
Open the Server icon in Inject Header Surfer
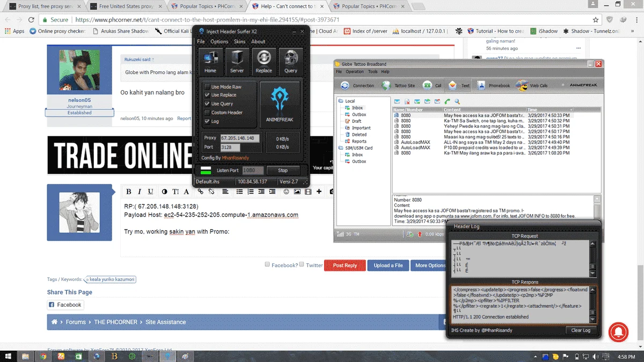point(237,61)
